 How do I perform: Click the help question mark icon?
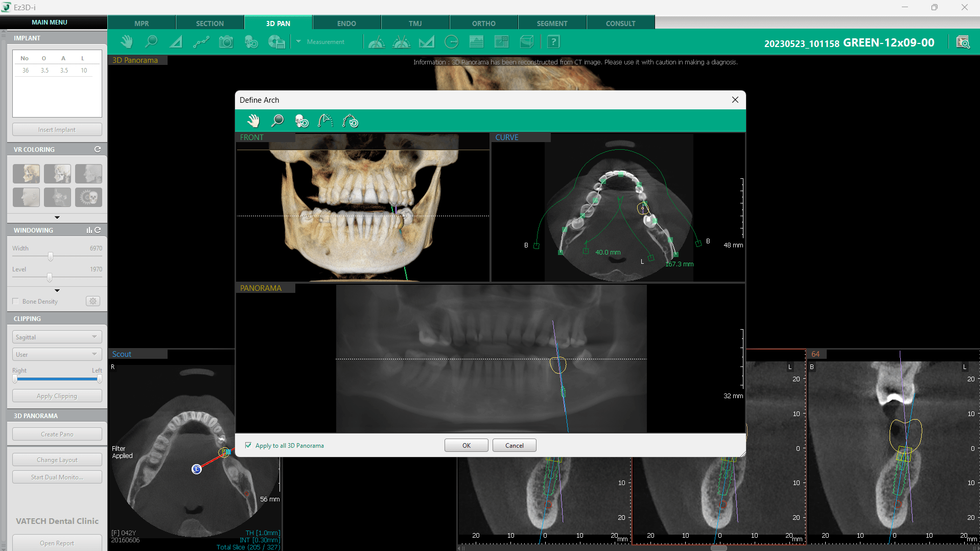click(553, 42)
